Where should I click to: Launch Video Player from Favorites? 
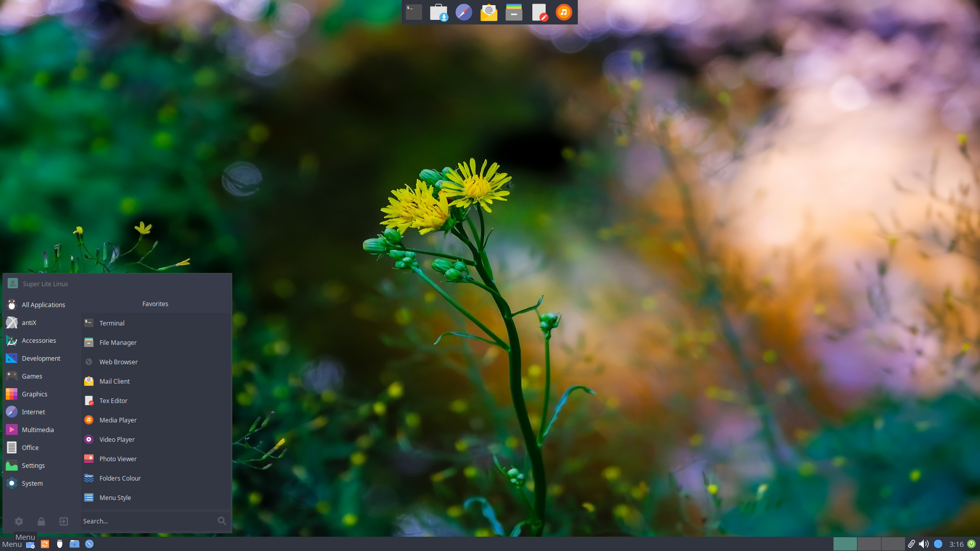pos(155,439)
